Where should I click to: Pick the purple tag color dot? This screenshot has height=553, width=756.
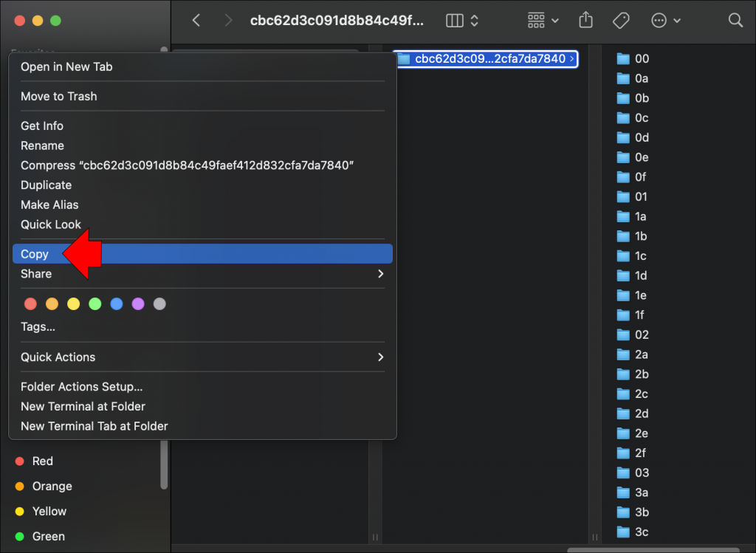pyautogui.click(x=138, y=303)
